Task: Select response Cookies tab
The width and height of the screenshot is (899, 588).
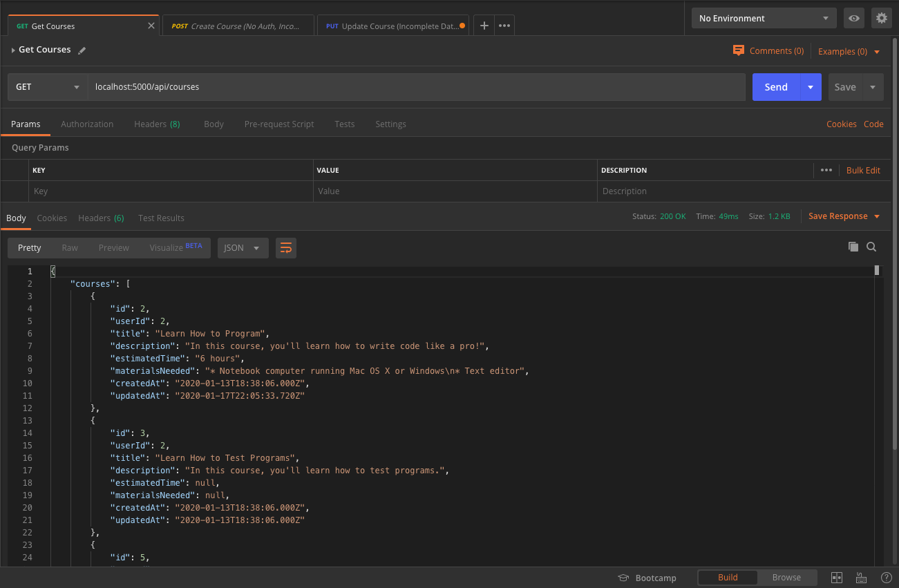Action: tap(52, 218)
